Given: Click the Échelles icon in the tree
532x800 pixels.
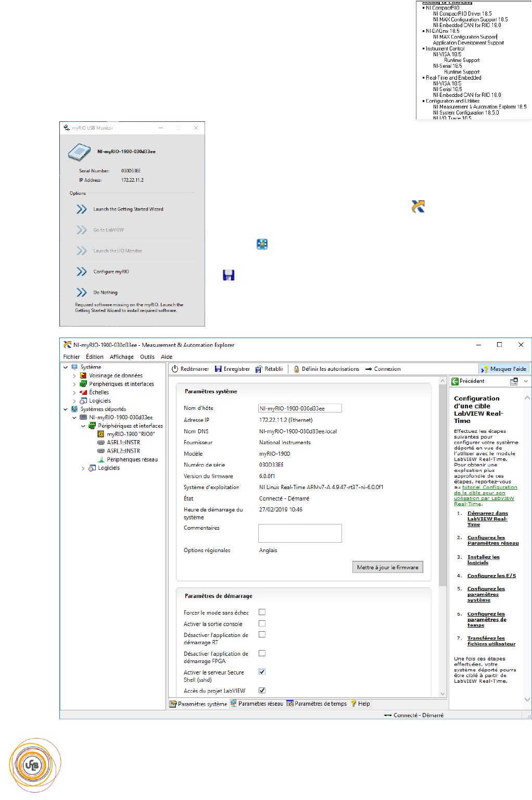Looking at the screenshot, I should click(83, 392).
